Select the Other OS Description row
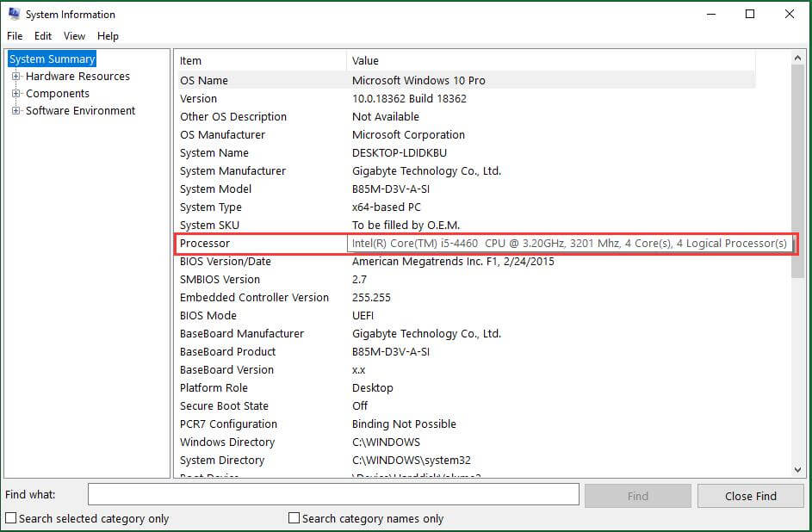 466,116
